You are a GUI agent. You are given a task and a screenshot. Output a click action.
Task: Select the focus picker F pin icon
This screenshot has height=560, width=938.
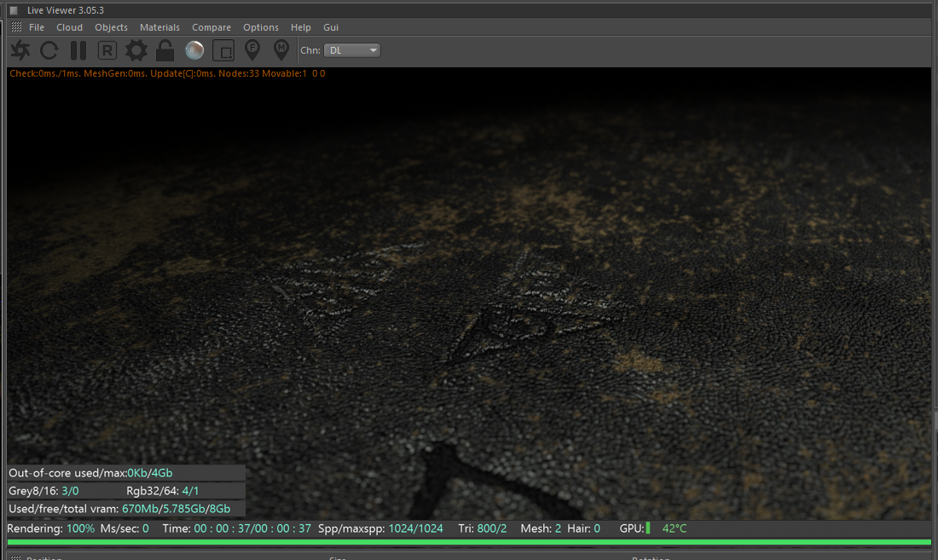[252, 50]
